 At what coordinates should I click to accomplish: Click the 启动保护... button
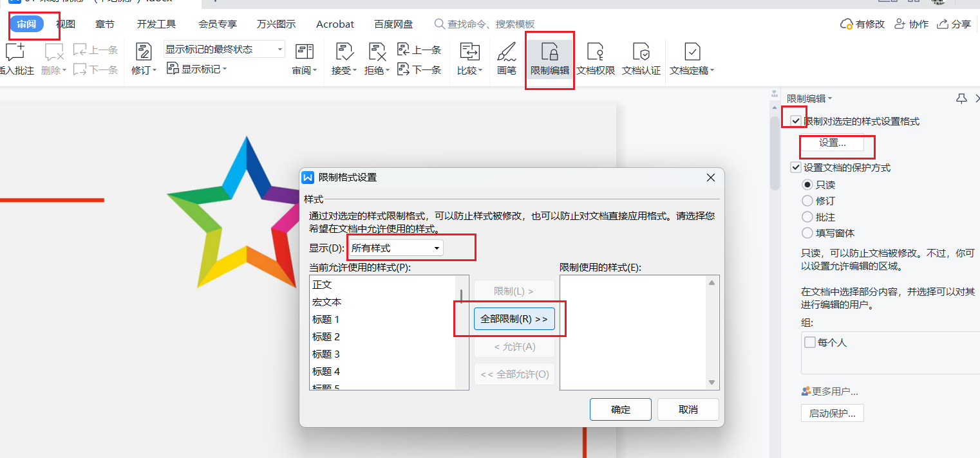click(x=832, y=413)
